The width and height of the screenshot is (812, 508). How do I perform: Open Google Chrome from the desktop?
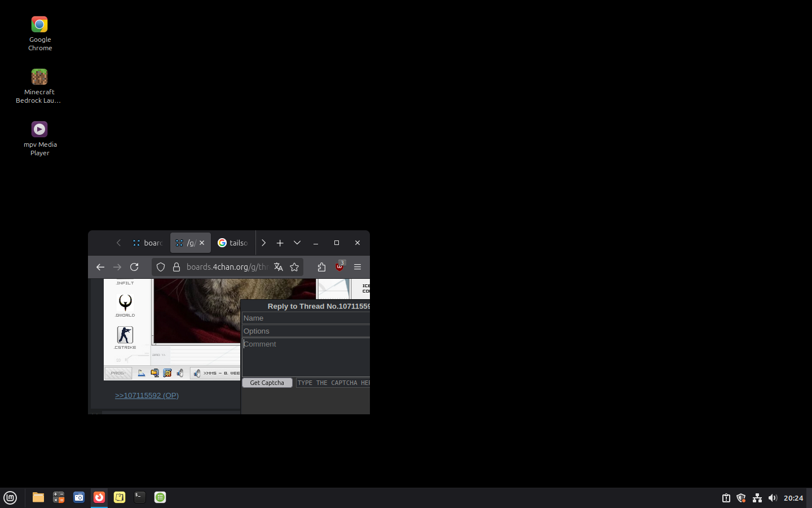pyautogui.click(x=39, y=33)
